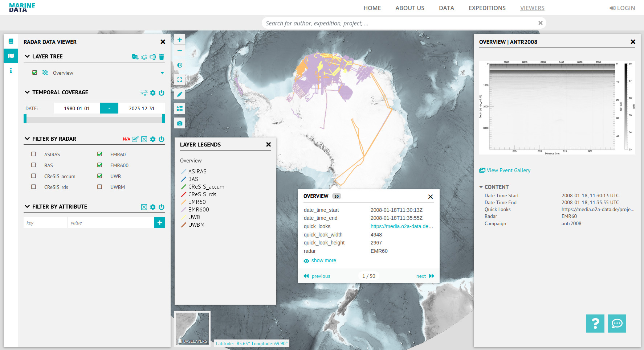Screen dimensions: 644x350
Task: Select the pencil drawing tool on the map
Action: pos(179,94)
